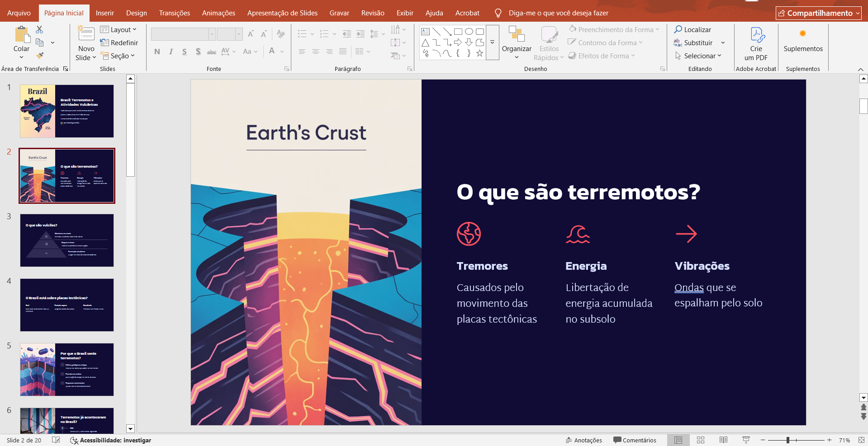
Task: Switch to slide sorter view icon
Action: click(x=701, y=440)
